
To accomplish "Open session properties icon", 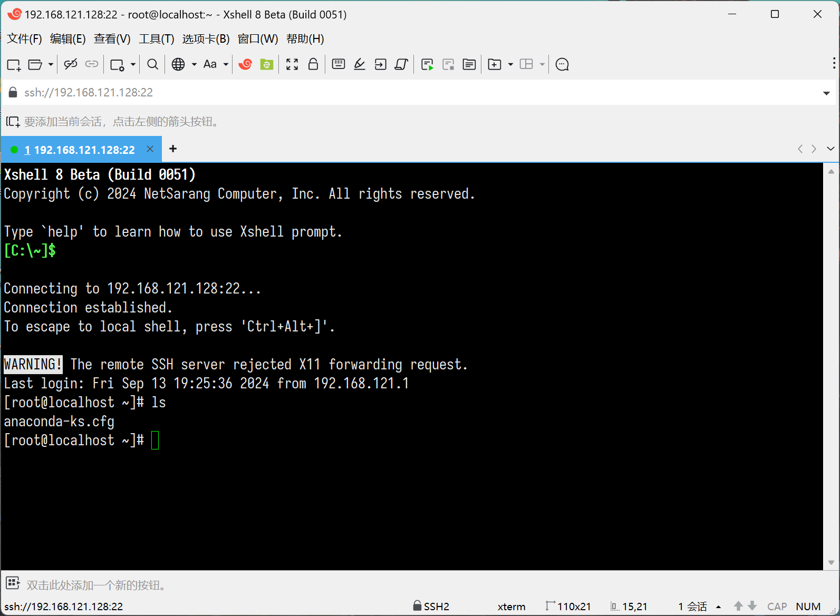I will point(117,64).
